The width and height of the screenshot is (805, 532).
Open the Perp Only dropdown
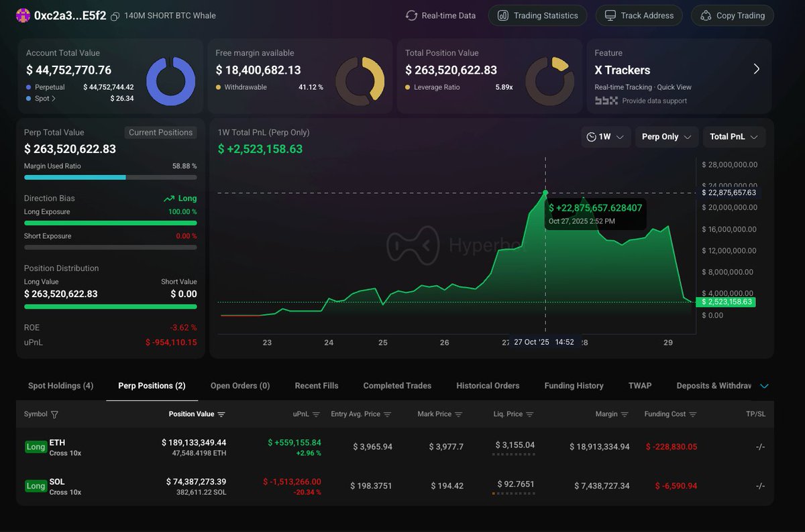666,137
